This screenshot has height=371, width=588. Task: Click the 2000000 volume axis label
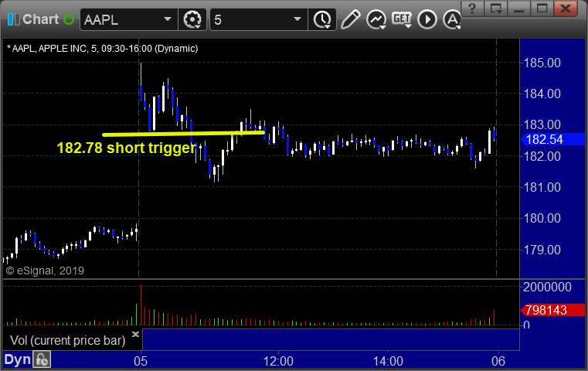[x=547, y=287]
